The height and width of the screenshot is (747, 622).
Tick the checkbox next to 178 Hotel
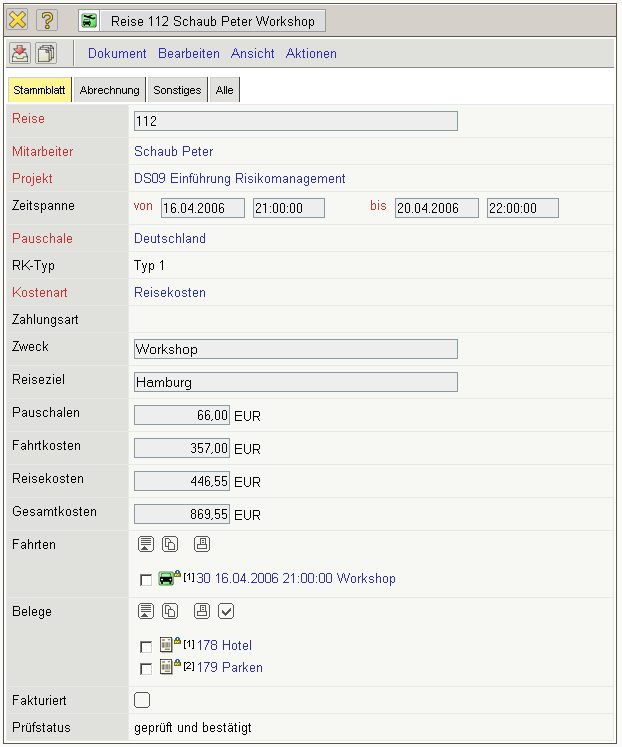click(146, 646)
